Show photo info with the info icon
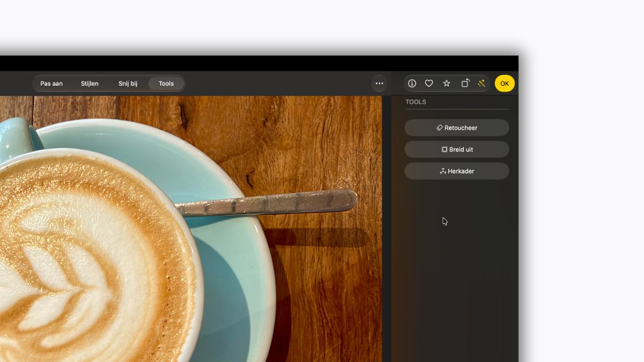The height and width of the screenshot is (362, 644). (x=412, y=84)
